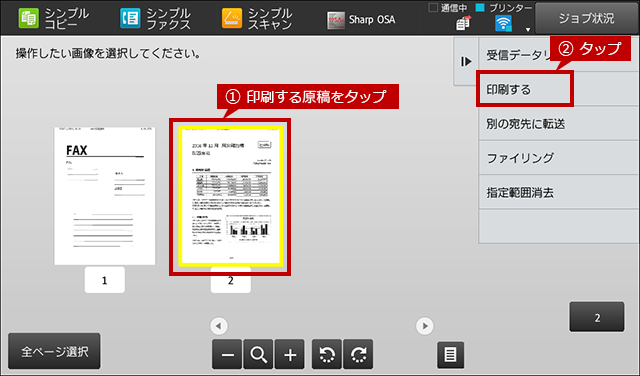Viewport: 640px width, 376px height.
Task: Tap the page number 1 label
Action: pos(104,280)
